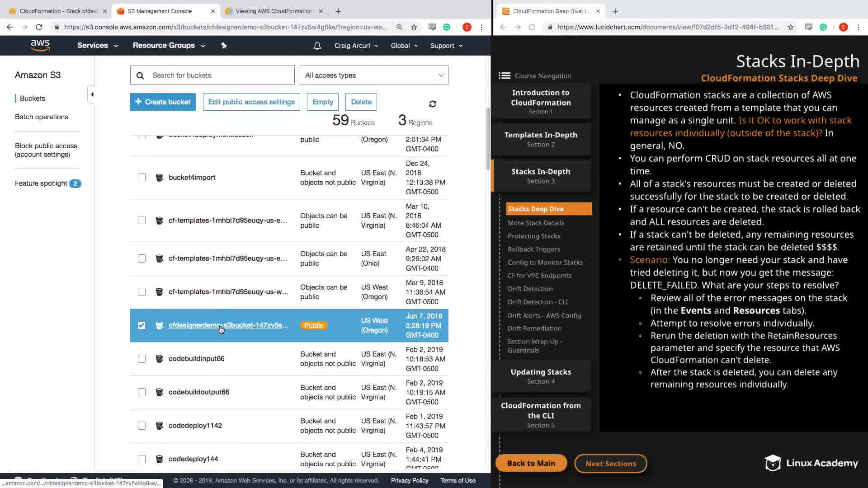868x488 pixels.
Task: Select the codebuildinput66 checkbox
Action: pyautogui.click(x=142, y=359)
